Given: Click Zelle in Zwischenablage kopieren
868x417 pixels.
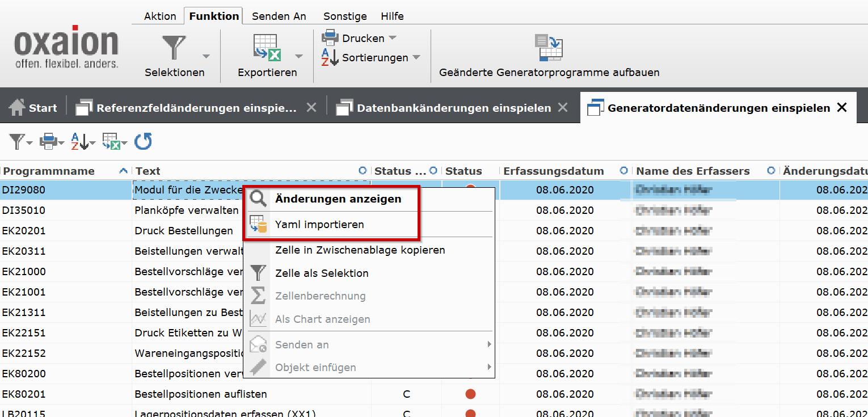Looking at the screenshot, I should [x=360, y=250].
